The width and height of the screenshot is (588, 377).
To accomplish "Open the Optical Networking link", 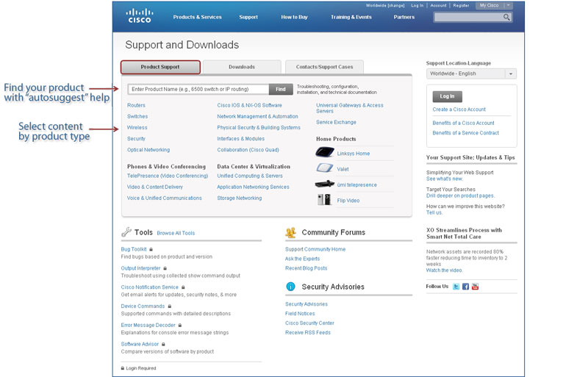I will click(148, 150).
